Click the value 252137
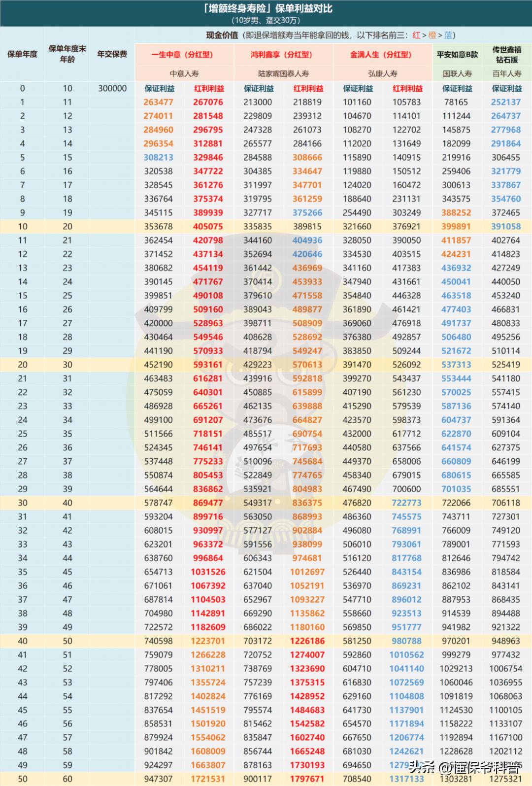 point(506,102)
